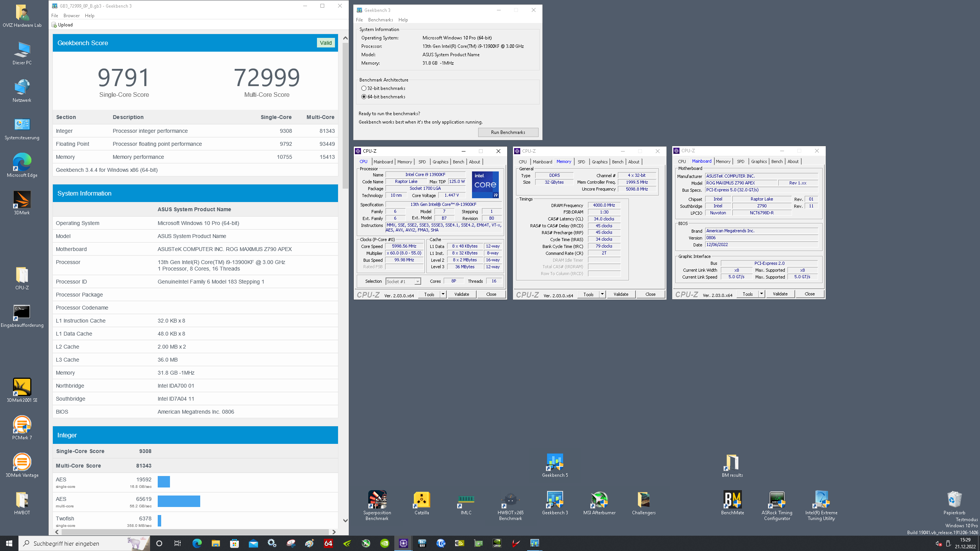Open the Papierkorb recycle bin
980x551 pixels.
click(x=954, y=504)
